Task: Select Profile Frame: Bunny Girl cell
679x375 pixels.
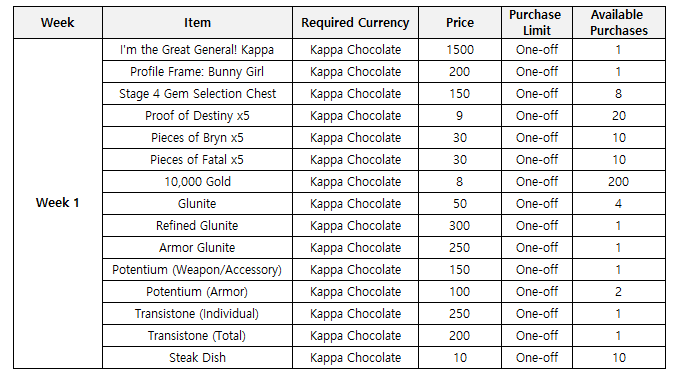Action: [x=197, y=72]
